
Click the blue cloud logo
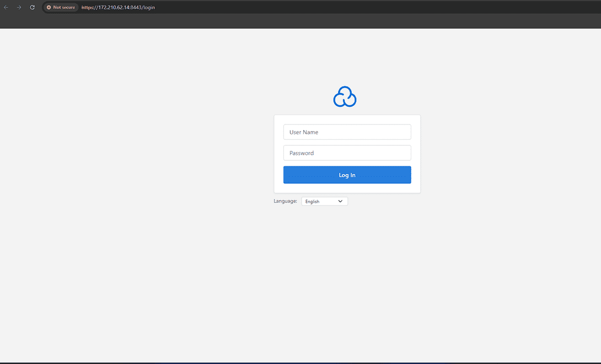[345, 96]
